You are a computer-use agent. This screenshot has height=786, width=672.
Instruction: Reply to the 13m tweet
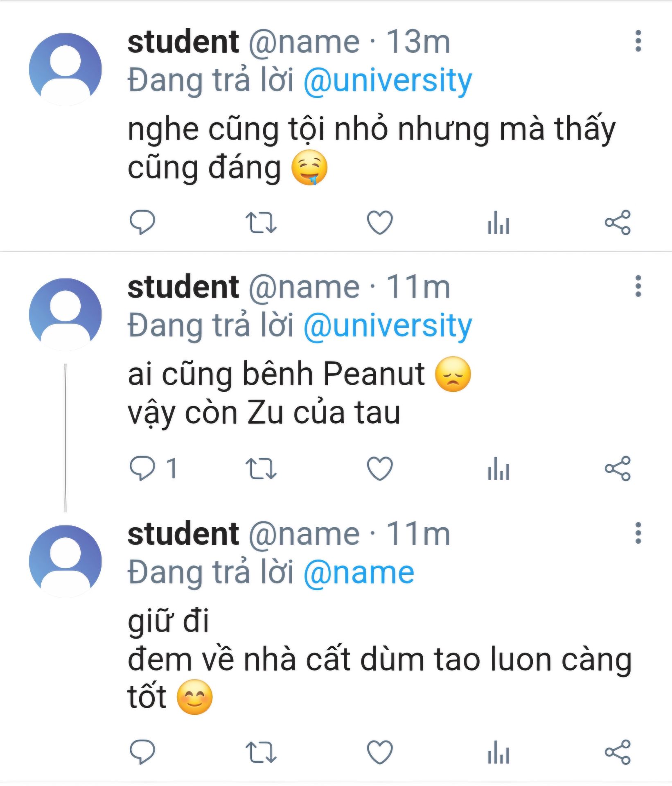[x=142, y=222]
